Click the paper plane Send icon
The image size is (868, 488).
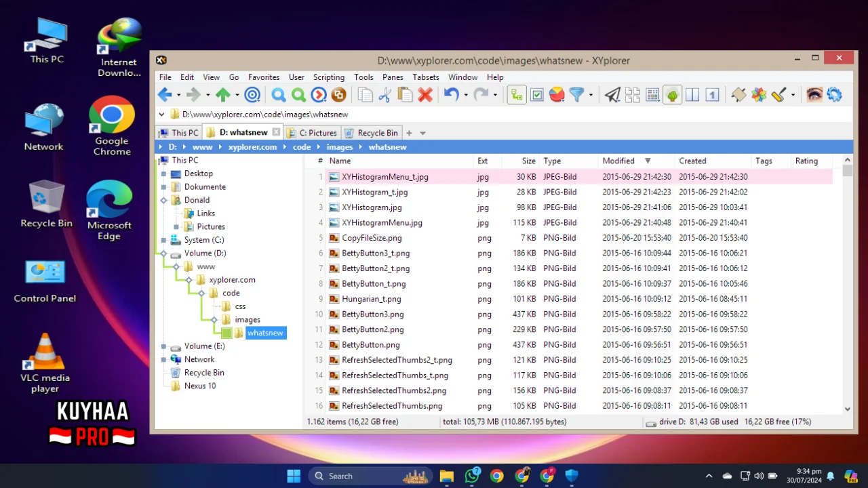coord(612,95)
